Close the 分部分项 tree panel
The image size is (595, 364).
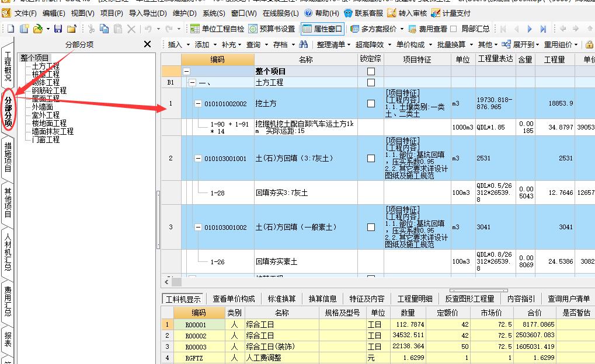pyautogui.click(x=148, y=44)
